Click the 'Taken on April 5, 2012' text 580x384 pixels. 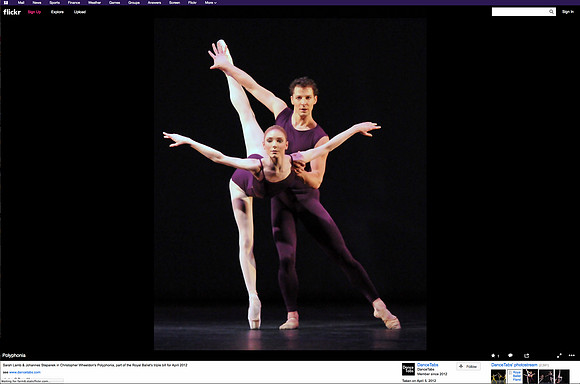pyautogui.click(x=419, y=380)
